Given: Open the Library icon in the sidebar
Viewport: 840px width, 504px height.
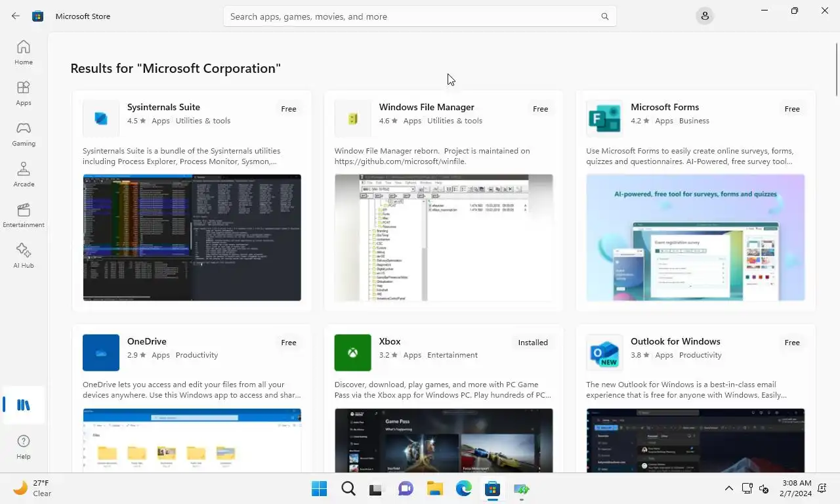Looking at the screenshot, I should coord(24,405).
